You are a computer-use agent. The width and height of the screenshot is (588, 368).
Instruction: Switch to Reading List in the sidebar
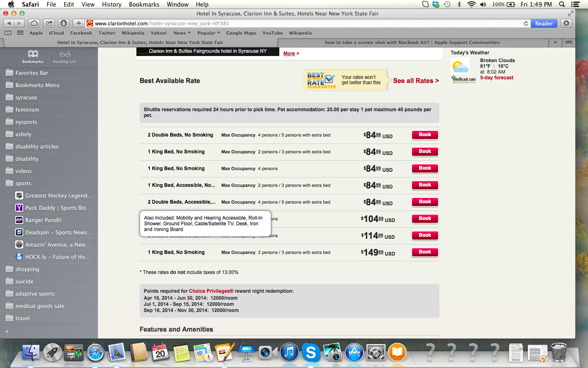[65, 57]
